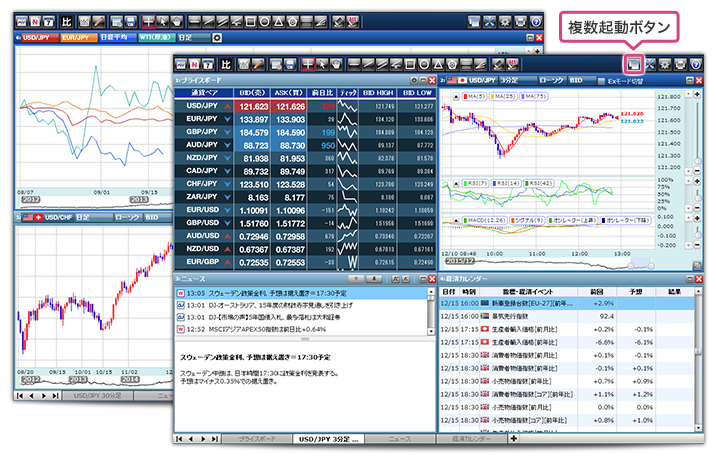Viewport: 716px width, 460px height.
Task: Toggle the MA(5) indicator legend
Action: click(x=474, y=96)
